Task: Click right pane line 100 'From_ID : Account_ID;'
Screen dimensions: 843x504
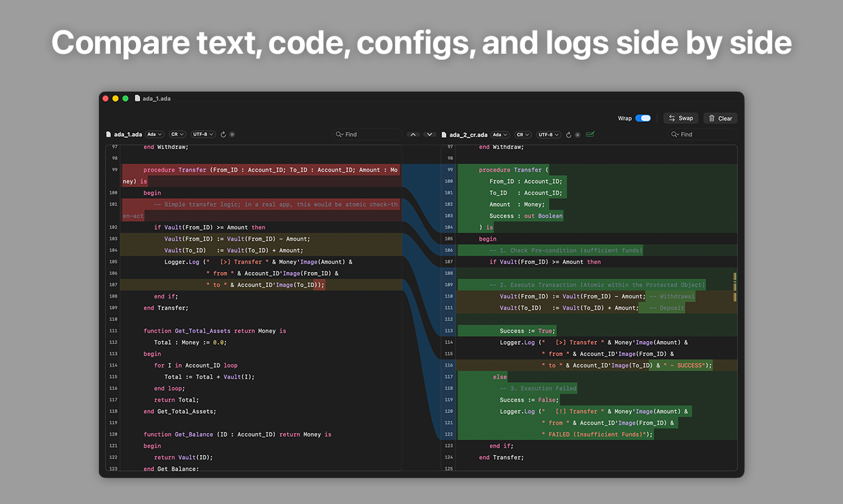Action: (x=526, y=181)
